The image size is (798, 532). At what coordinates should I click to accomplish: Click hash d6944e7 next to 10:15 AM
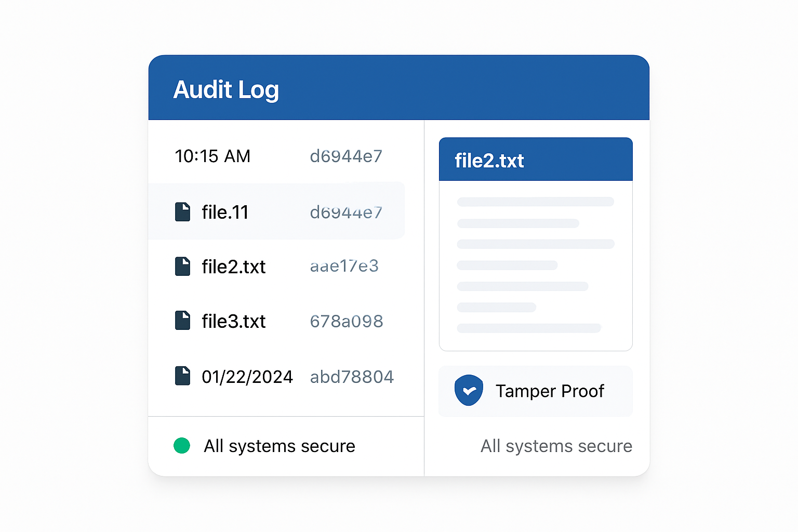click(346, 156)
